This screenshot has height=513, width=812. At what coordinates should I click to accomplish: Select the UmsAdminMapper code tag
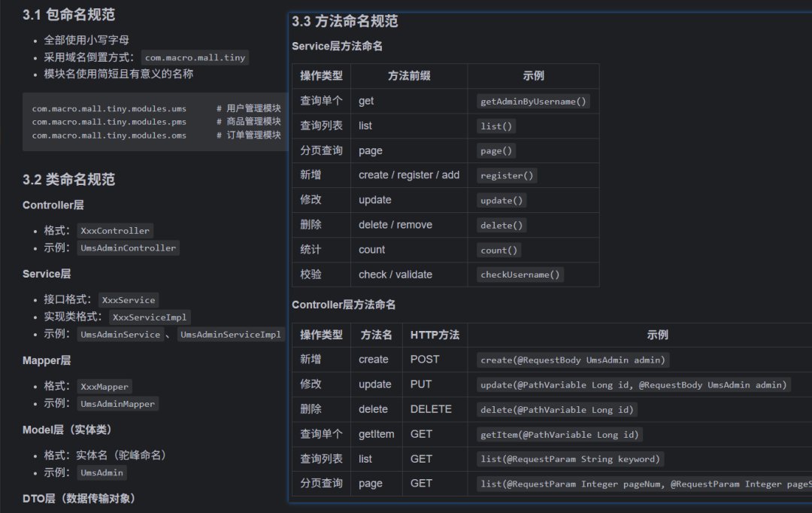point(117,404)
